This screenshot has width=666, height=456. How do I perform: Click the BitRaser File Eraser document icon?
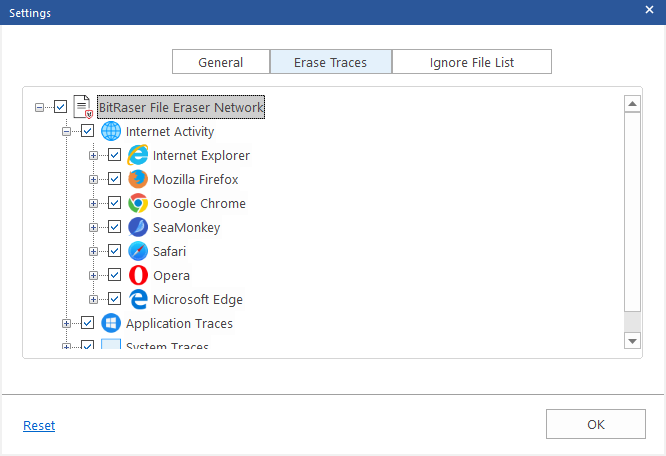coord(83,107)
